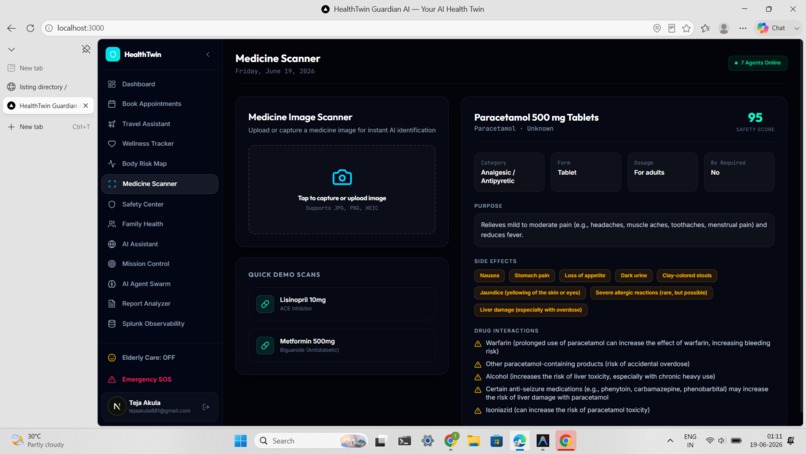Click the Nausea side effect tag

[489, 276]
